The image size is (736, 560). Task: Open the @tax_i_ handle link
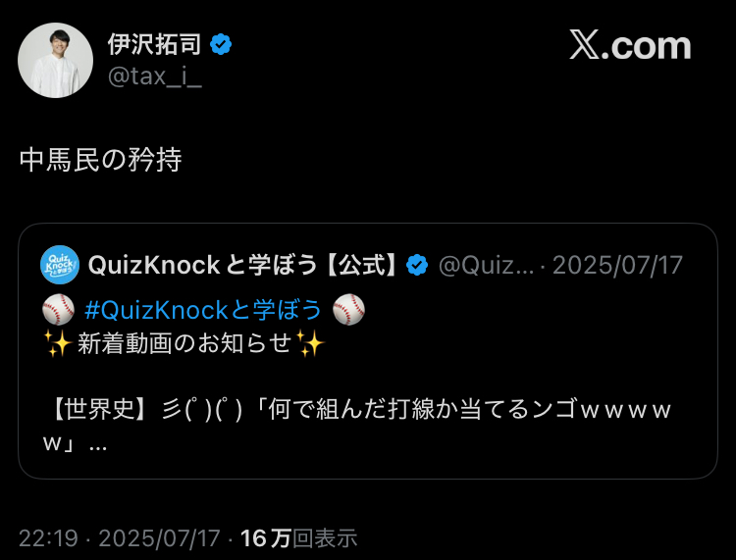click(155, 76)
